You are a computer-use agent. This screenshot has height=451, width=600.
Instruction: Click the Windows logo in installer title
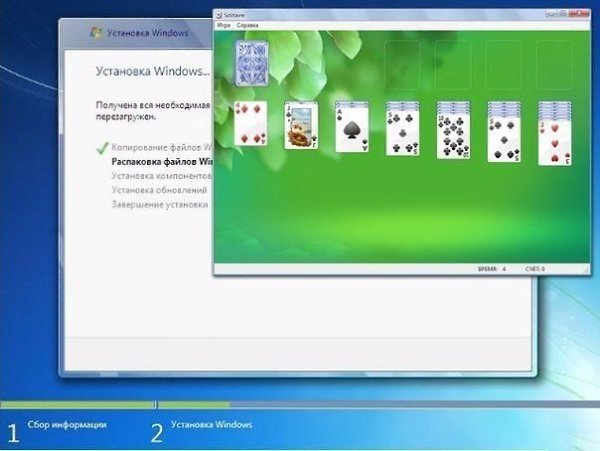tap(95, 33)
